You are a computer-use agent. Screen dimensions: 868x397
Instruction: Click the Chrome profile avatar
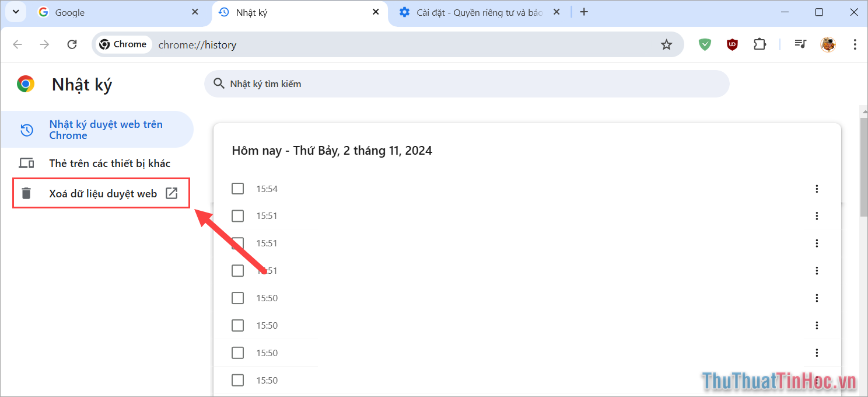(828, 44)
